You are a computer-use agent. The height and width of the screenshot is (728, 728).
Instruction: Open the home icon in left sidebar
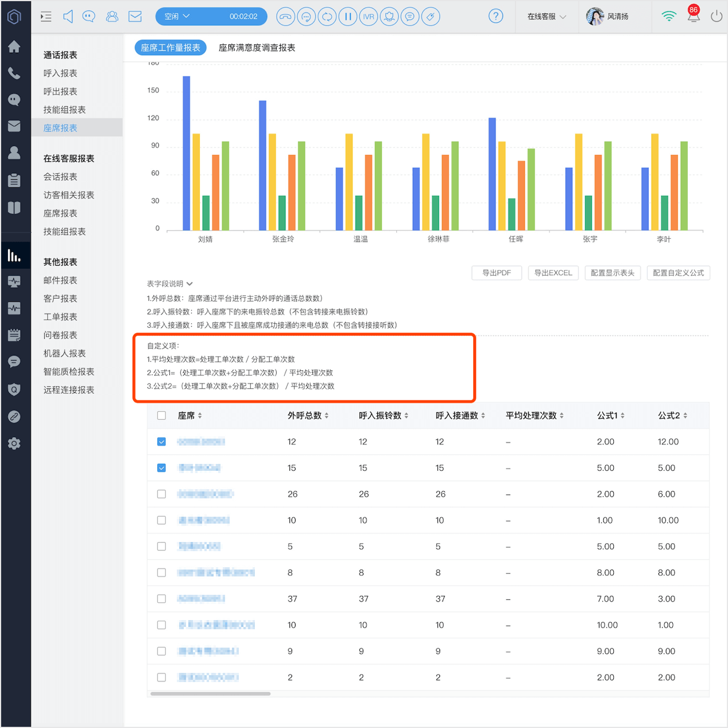14,47
